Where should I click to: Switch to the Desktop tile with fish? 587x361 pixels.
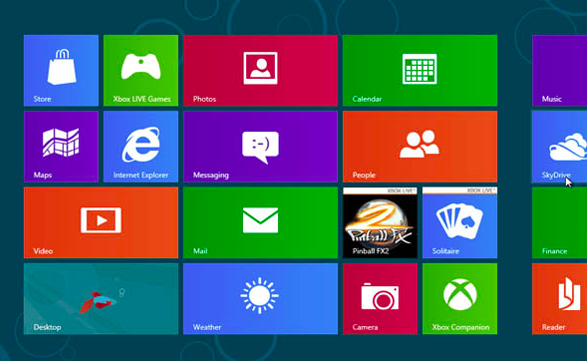[101, 298]
